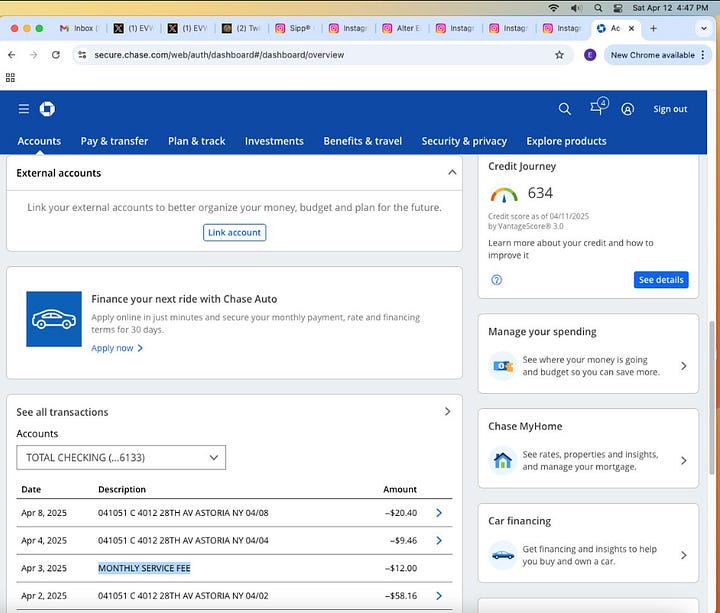Click the Credit Journey help question icon
The width and height of the screenshot is (720, 613).
click(x=496, y=280)
